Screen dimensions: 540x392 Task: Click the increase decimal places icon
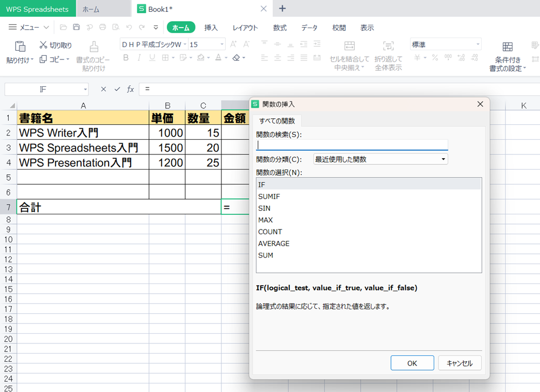pos(462,58)
